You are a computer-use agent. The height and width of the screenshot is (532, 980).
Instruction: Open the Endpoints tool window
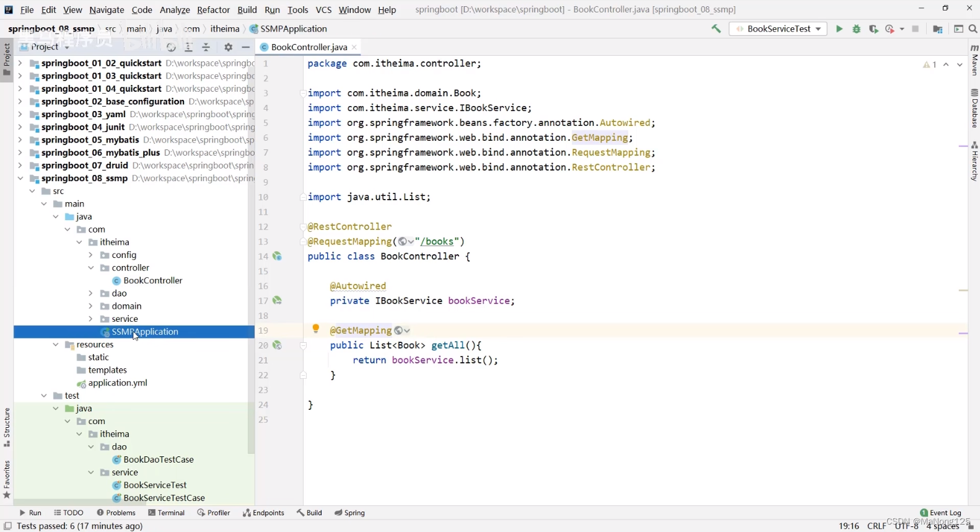[x=263, y=513]
